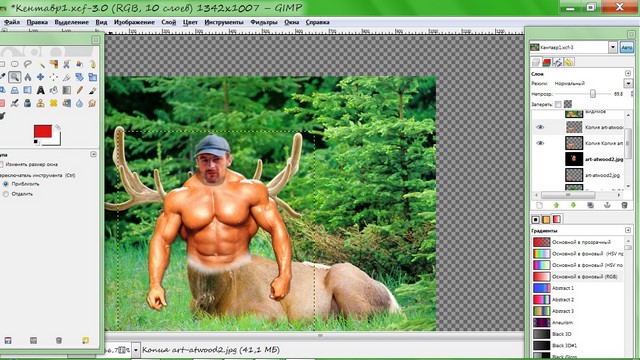Select the Ink tool
The width and height of the screenshot is (640, 360).
(28, 103)
